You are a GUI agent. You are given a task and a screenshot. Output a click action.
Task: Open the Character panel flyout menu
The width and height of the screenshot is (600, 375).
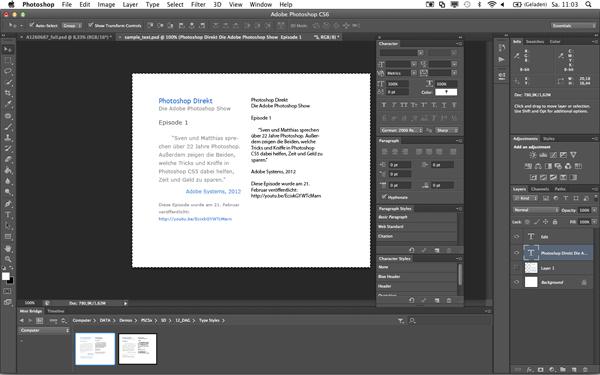pos(459,44)
